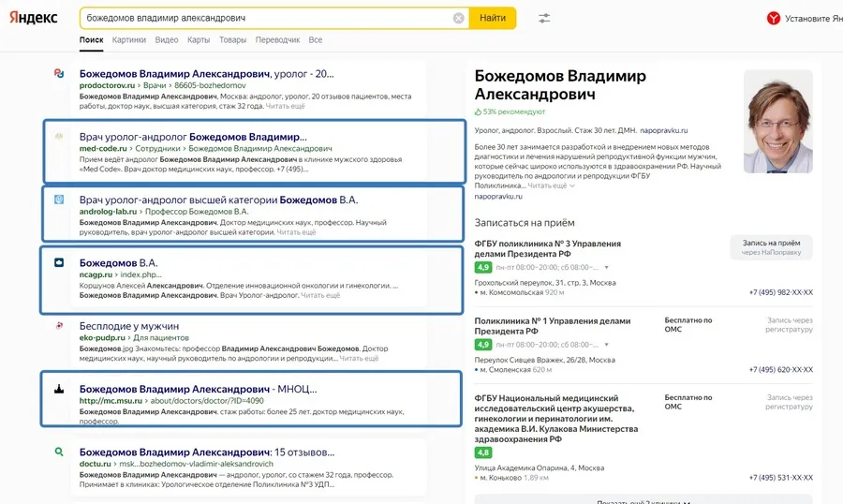Open the МНОЦ mc.msu.ru result title
The height and width of the screenshot is (504, 843).
(x=198, y=389)
